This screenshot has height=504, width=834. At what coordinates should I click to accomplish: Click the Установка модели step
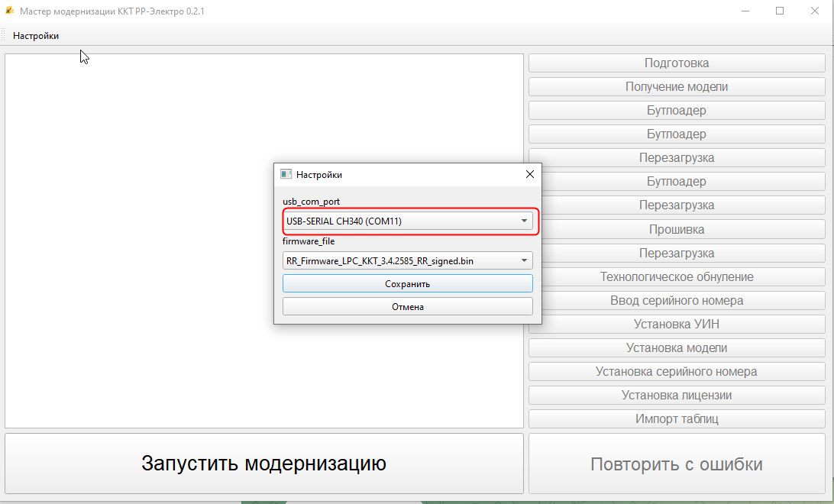tap(676, 347)
